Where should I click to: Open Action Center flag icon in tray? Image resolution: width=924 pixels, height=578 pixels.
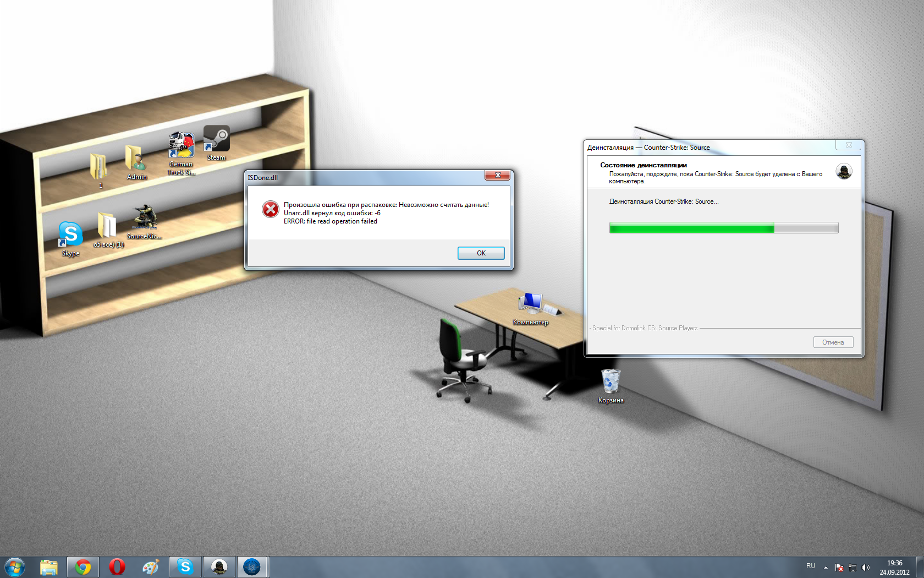(x=839, y=568)
